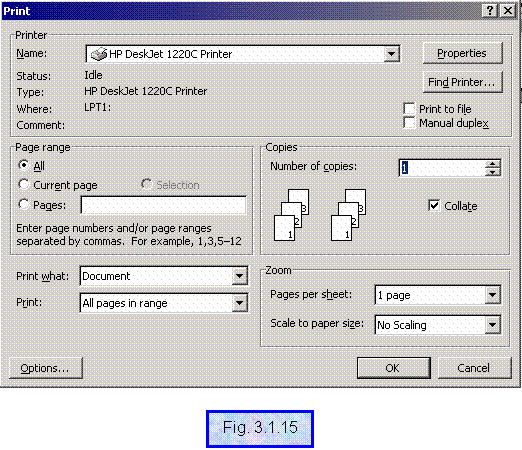
Task: Decrease number of copies with down arrow
Action: click(x=493, y=172)
